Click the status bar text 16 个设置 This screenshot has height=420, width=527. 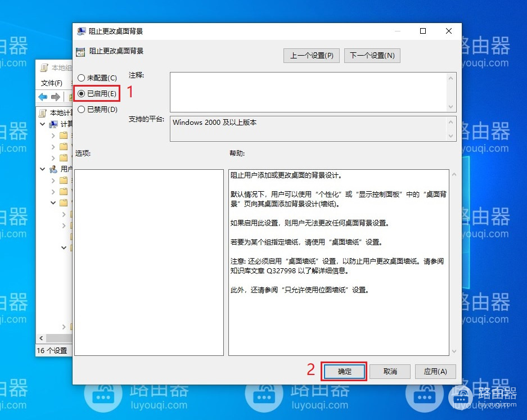[52, 351]
